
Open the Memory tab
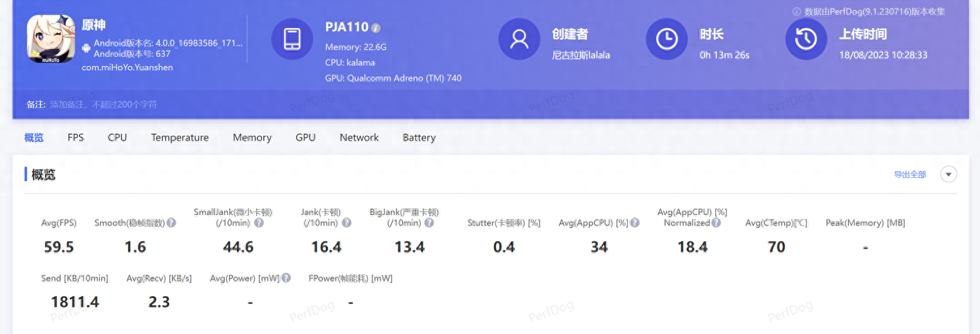[x=252, y=137]
